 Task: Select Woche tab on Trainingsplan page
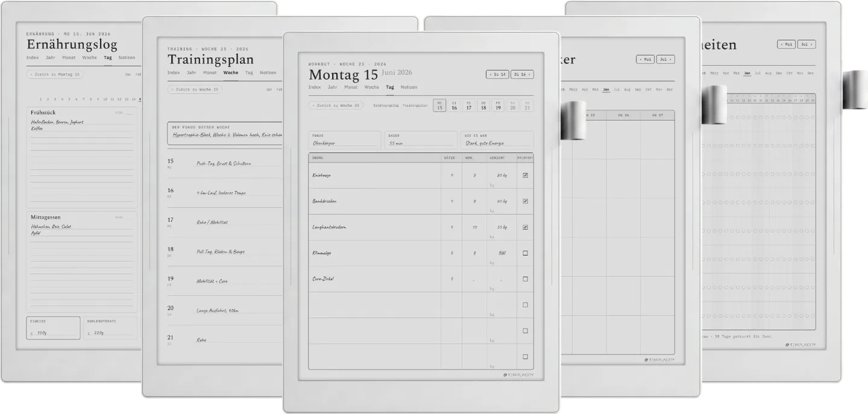(x=231, y=72)
